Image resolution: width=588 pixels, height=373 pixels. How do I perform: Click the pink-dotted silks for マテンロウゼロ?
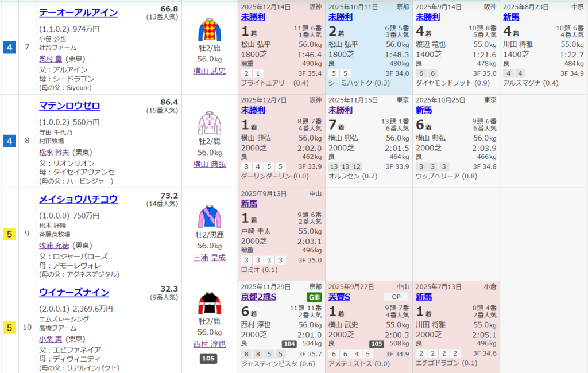point(210,123)
